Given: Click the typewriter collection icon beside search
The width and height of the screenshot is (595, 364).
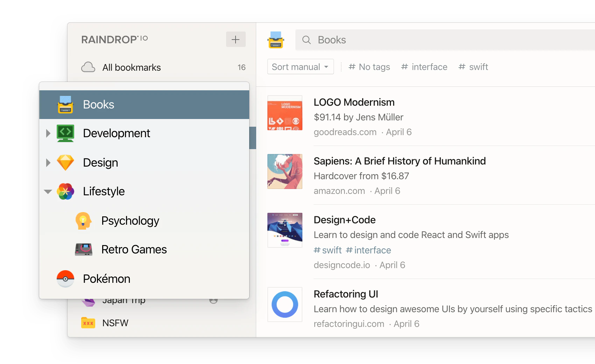Looking at the screenshot, I should [x=276, y=40].
